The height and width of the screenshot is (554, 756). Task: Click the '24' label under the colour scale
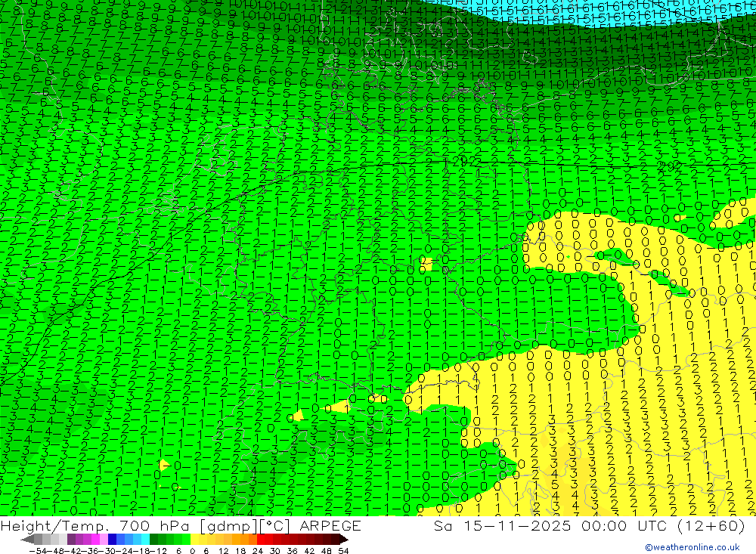[x=258, y=551]
